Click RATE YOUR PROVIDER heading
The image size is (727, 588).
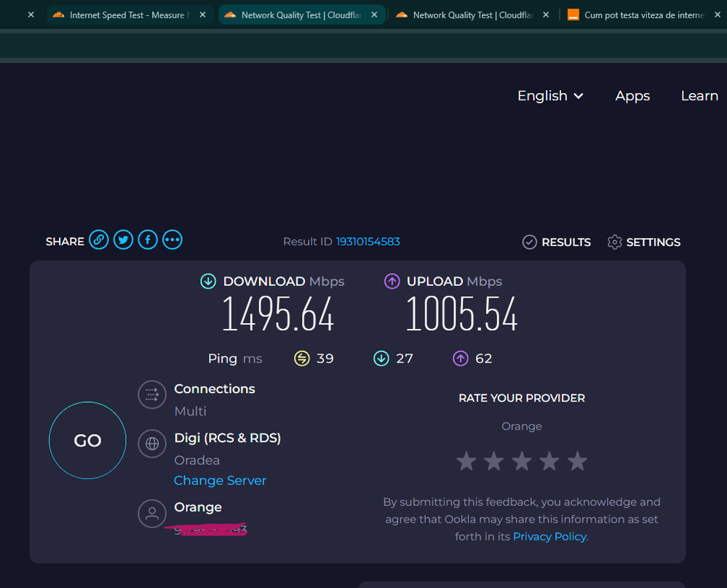coord(522,398)
